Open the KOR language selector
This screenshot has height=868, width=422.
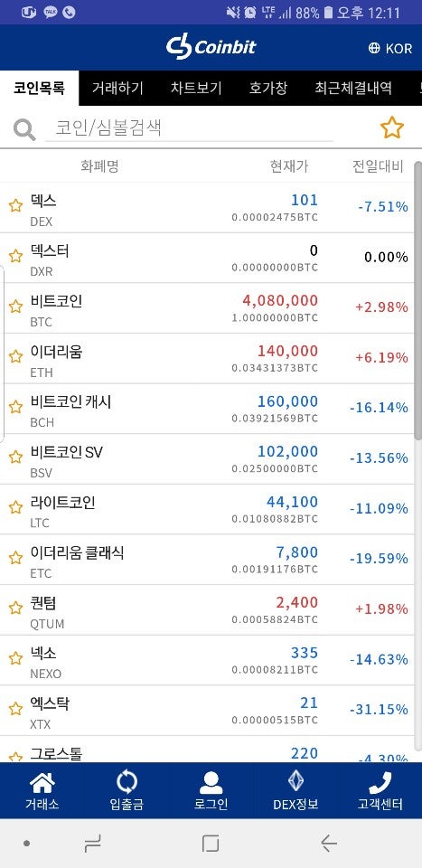pyautogui.click(x=390, y=48)
